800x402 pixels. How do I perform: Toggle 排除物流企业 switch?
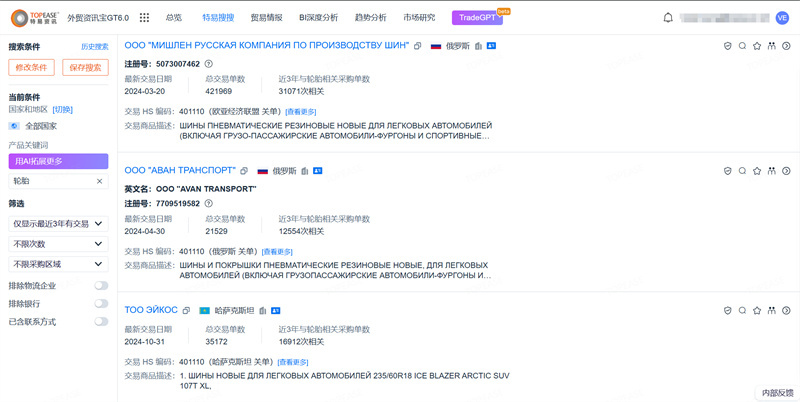(101, 286)
